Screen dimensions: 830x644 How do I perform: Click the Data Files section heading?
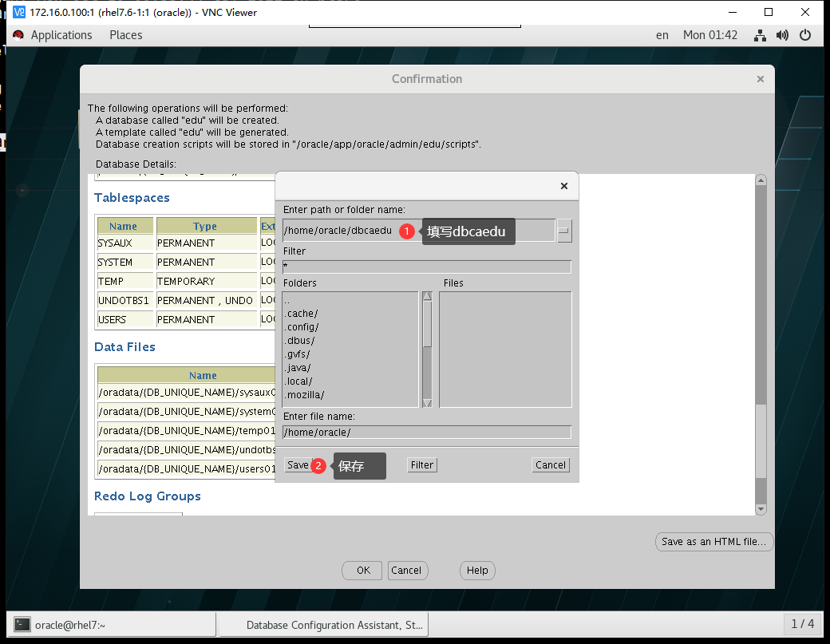125,346
